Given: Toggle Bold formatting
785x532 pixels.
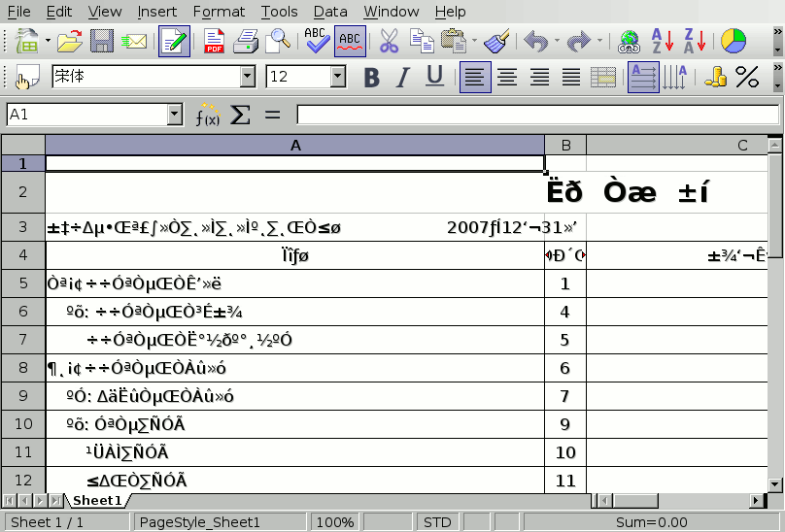Looking at the screenshot, I should (371, 78).
